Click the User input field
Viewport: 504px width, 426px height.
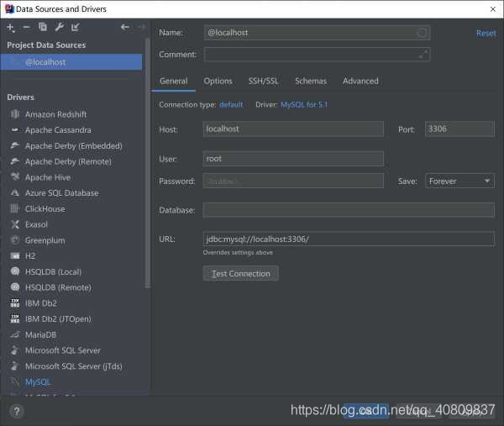click(293, 159)
